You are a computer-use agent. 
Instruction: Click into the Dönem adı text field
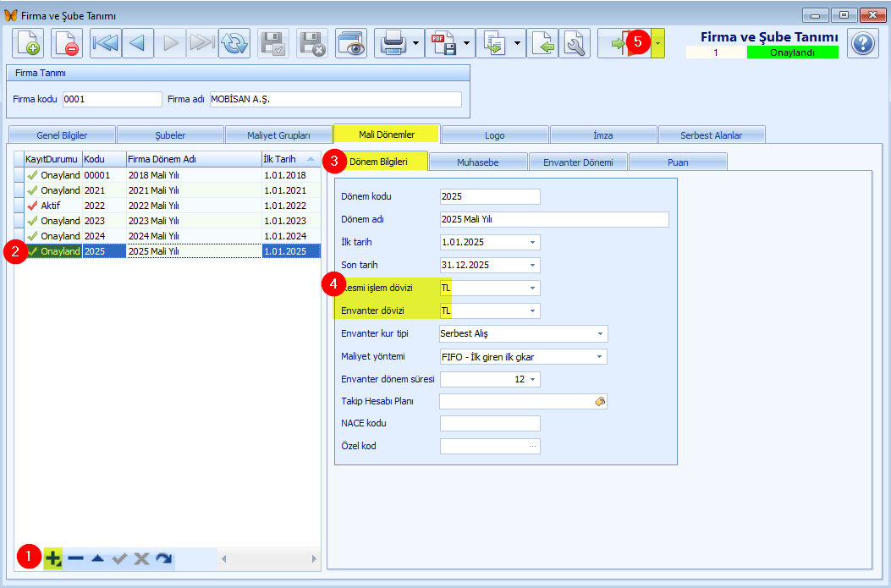click(x=554, y=220)
